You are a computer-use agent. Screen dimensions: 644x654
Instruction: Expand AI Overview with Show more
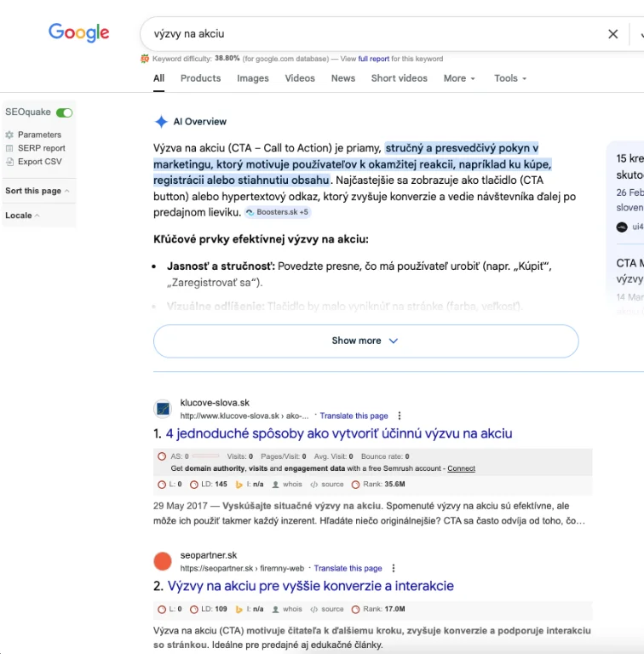pos(365,341)
